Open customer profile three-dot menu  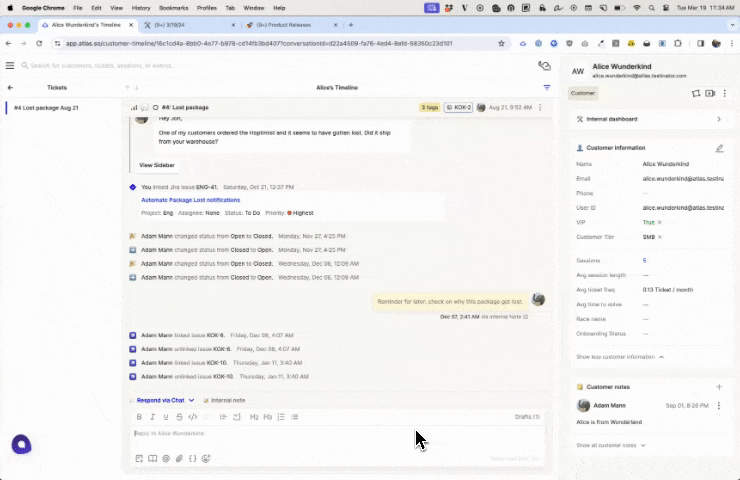(x=724, y=93)
